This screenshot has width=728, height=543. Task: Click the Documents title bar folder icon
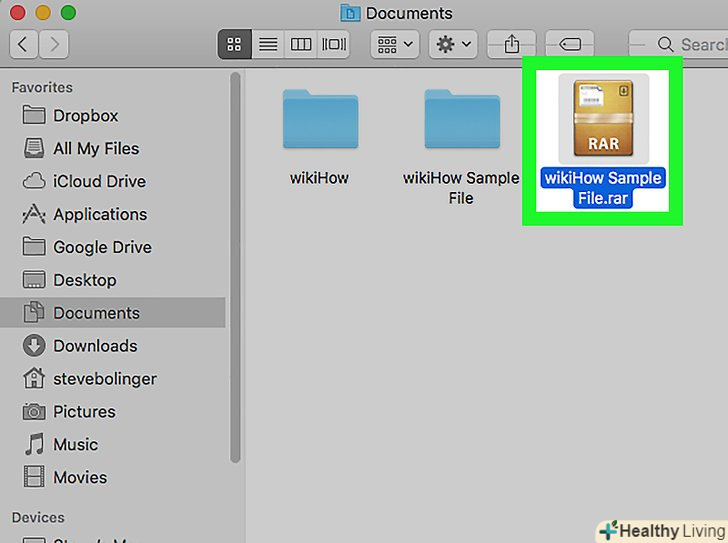(x=350, y=13)
